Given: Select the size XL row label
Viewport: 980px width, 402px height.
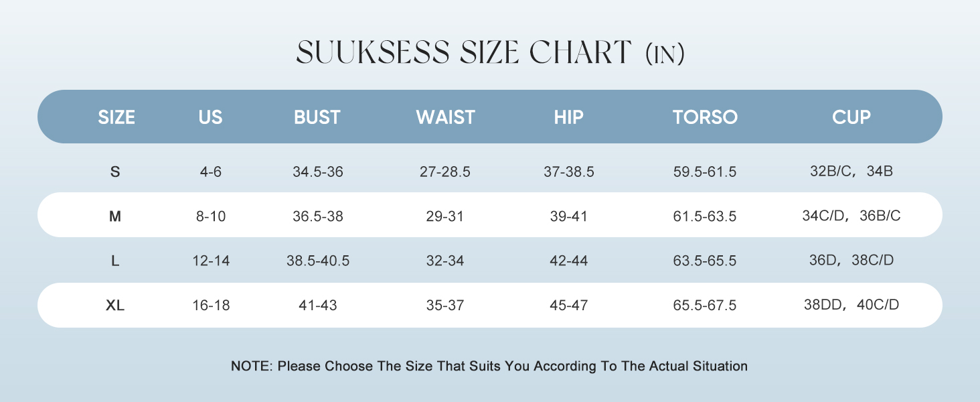Looking at the screenshot, I should (115, 306).
